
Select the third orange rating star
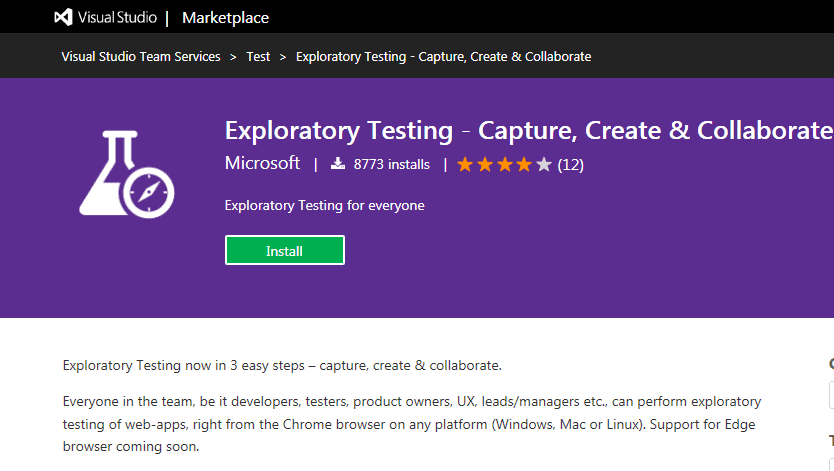coord(504,164)
